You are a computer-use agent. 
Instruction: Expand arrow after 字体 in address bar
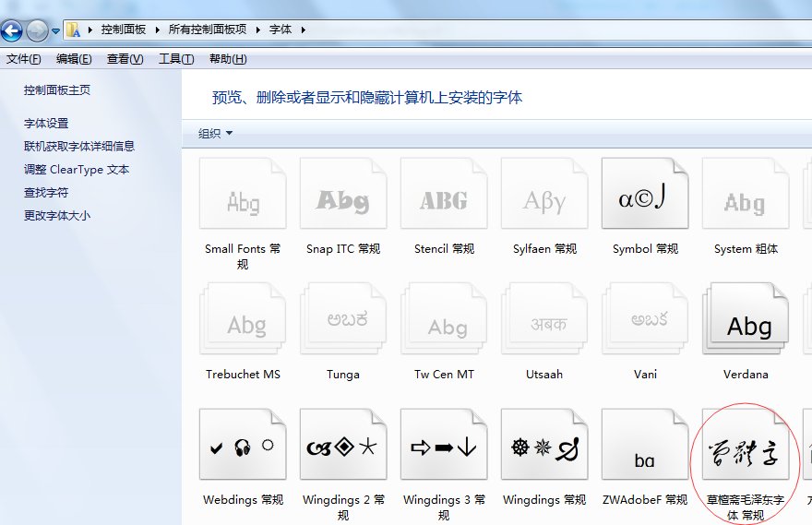[303, 30]
